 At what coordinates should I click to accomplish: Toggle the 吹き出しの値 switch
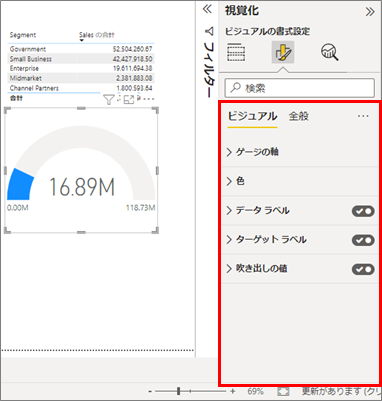[x=363, y=269]
